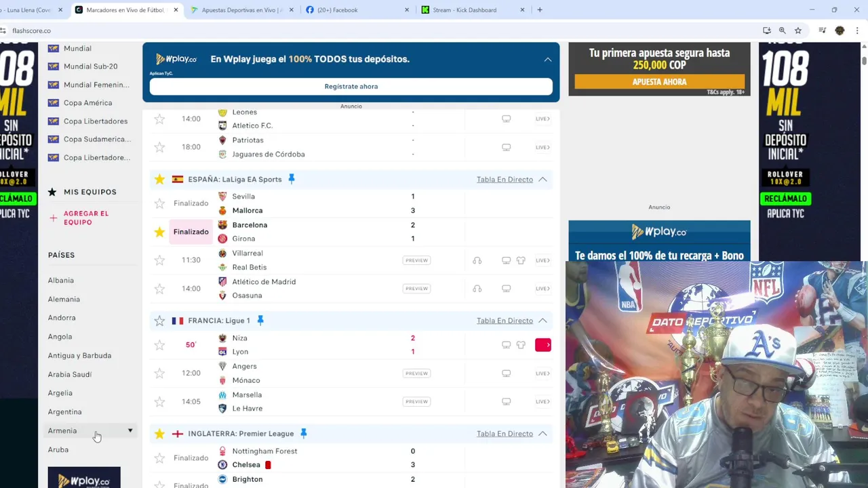
Task: Open PREVIEW for Marsella vs Le Havre
Action: (416, 402)
